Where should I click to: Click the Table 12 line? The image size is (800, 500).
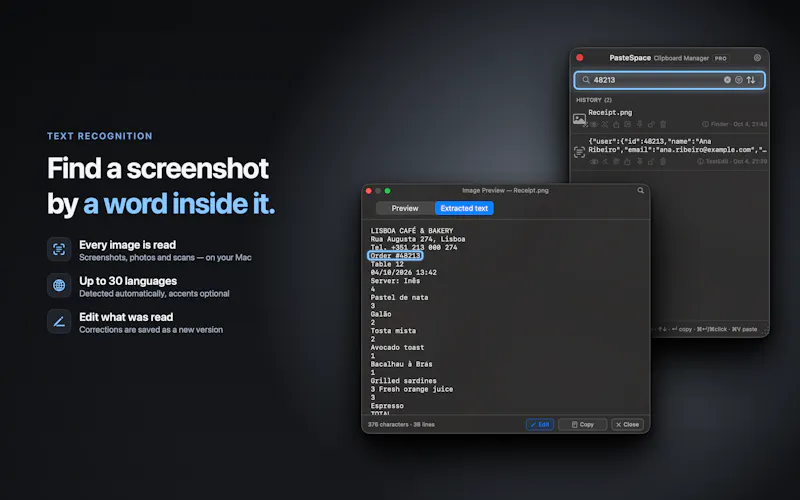coord(387,264)
